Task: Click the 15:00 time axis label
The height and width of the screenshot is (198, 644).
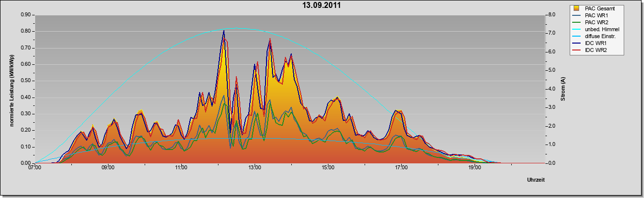Action: [328, 167]
